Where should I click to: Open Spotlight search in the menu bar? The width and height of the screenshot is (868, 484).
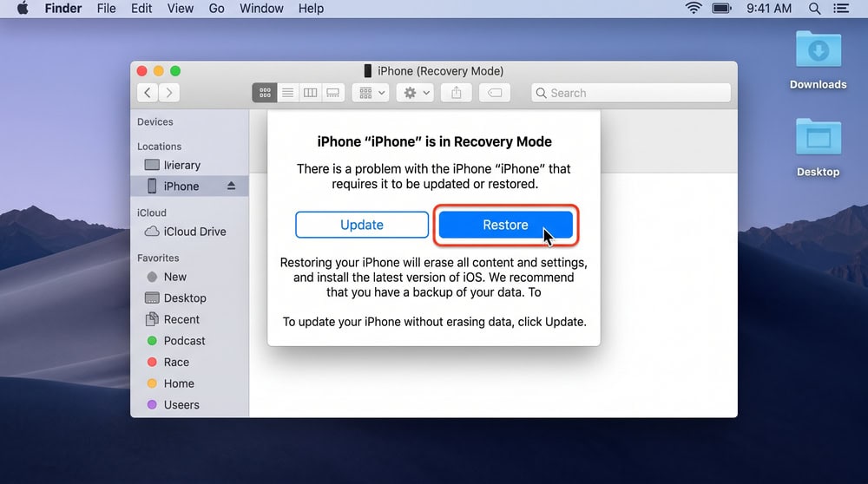(x=814, y=9)
